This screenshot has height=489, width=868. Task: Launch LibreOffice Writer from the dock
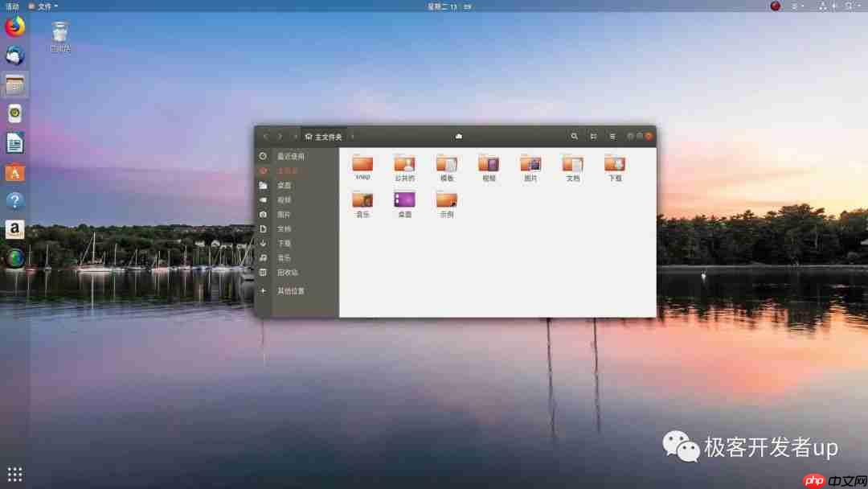click(x=14, y=143)
